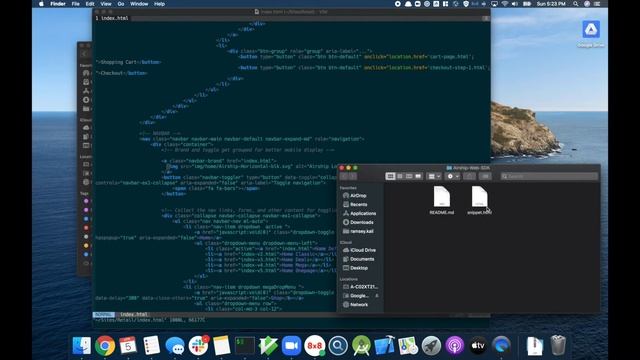Click the Search field in Finder window
Screen dimensions: 640x360
pos(549,176)
